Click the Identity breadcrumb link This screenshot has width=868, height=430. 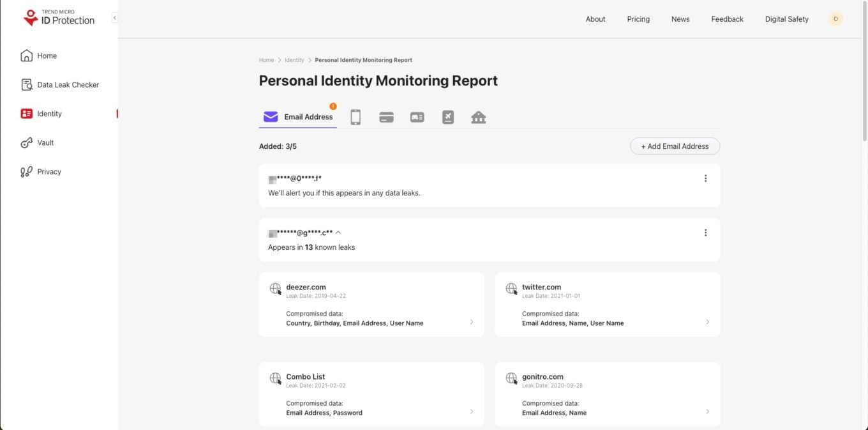pos(294,60)
